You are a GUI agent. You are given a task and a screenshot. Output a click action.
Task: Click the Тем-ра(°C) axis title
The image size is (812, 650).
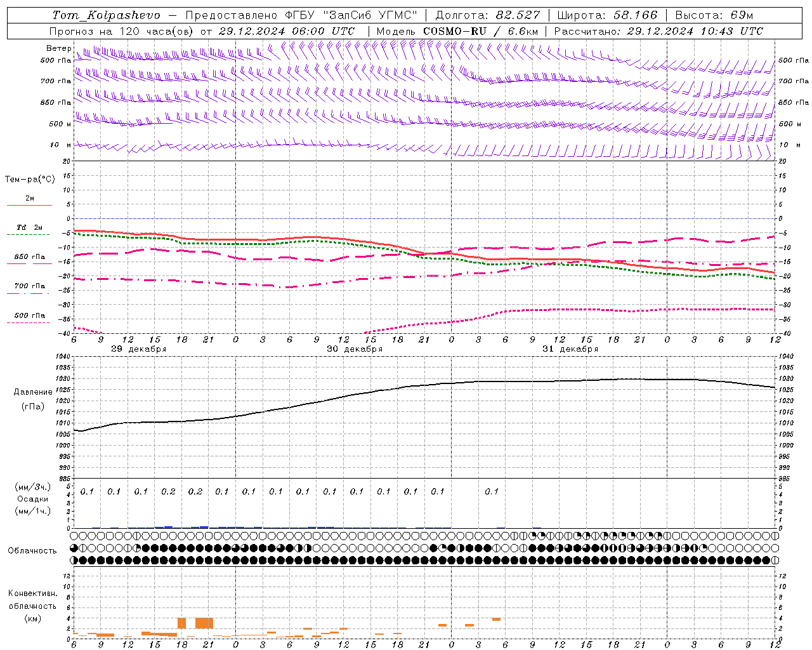(30, 180)
